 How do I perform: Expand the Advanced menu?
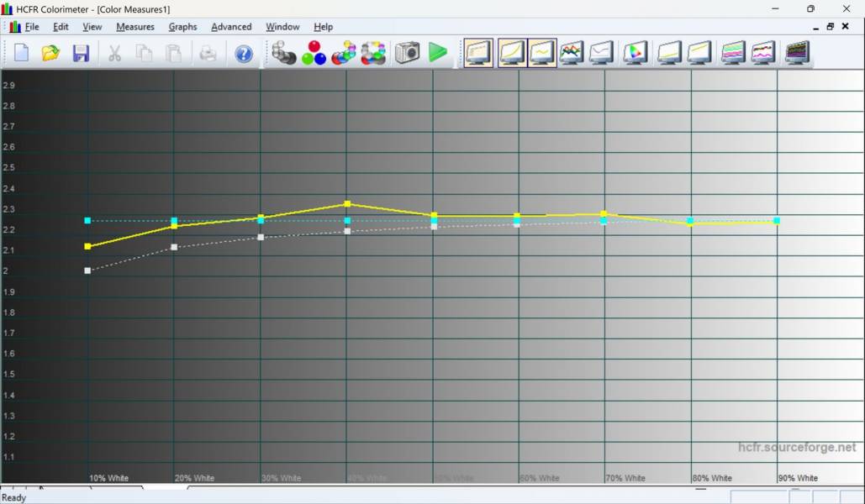(231, 27)
